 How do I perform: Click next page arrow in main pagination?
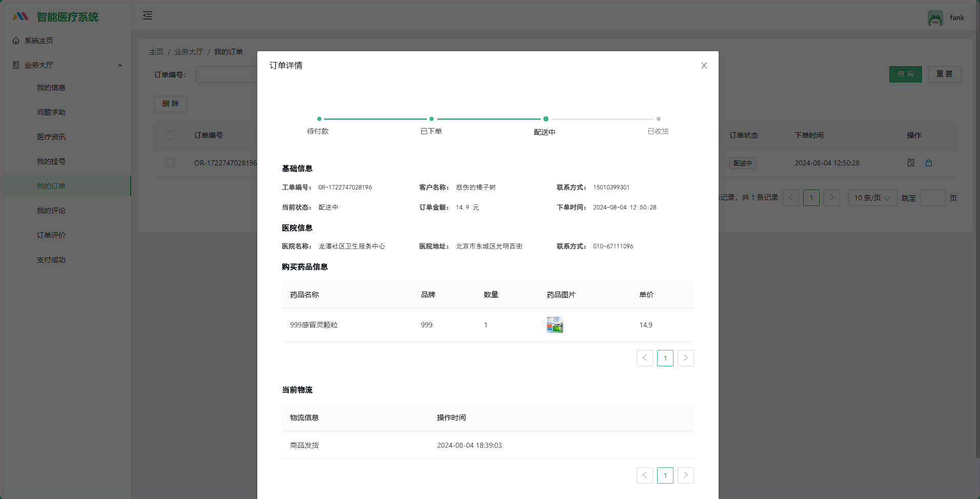pos(832,198)
